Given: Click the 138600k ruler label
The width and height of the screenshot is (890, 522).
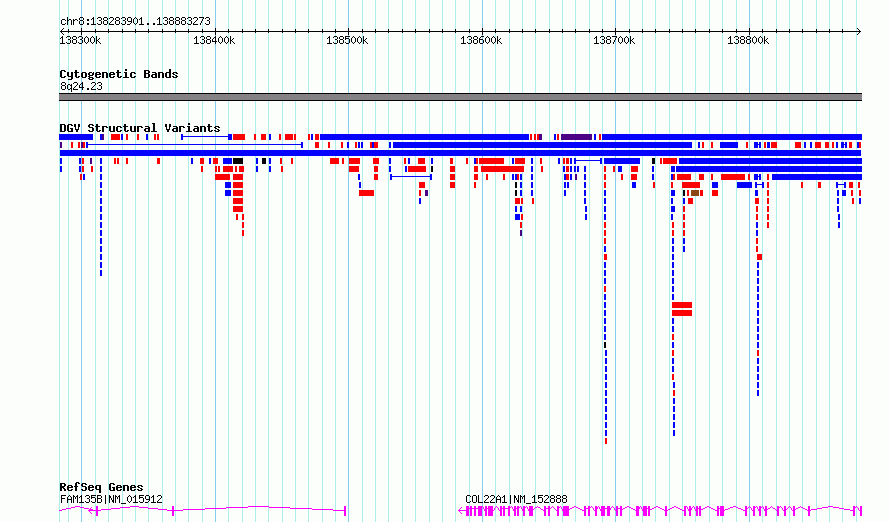Looking at the screenshot, I should tap(481, 40).
